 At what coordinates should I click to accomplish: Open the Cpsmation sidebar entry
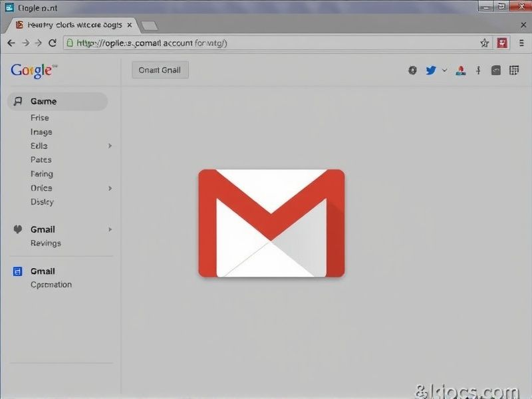pyautogui.click(x=51, y=285)
